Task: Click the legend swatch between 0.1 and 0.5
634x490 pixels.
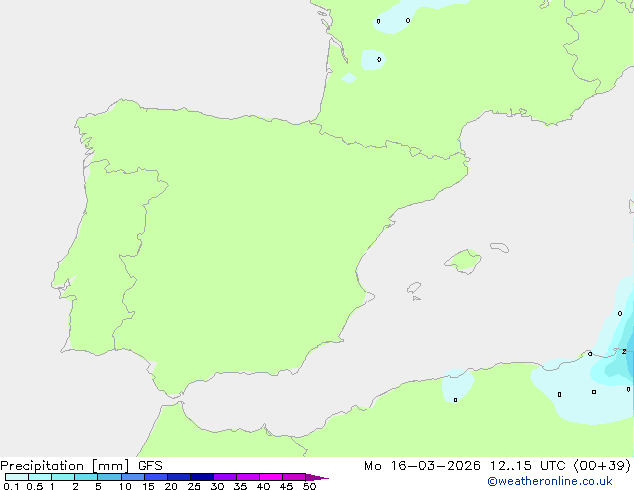Action: (17, 477)
